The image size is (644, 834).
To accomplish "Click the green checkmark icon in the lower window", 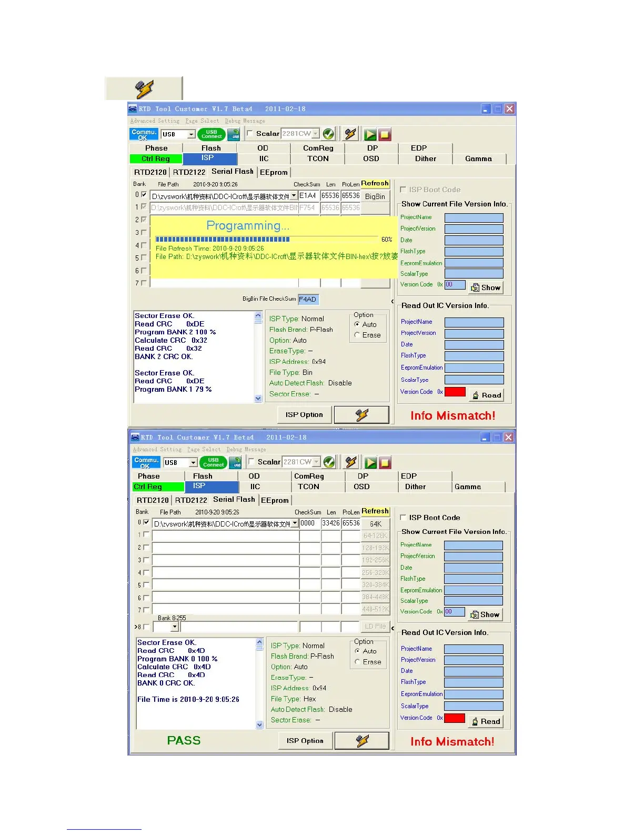I will [x=329, y=462].
